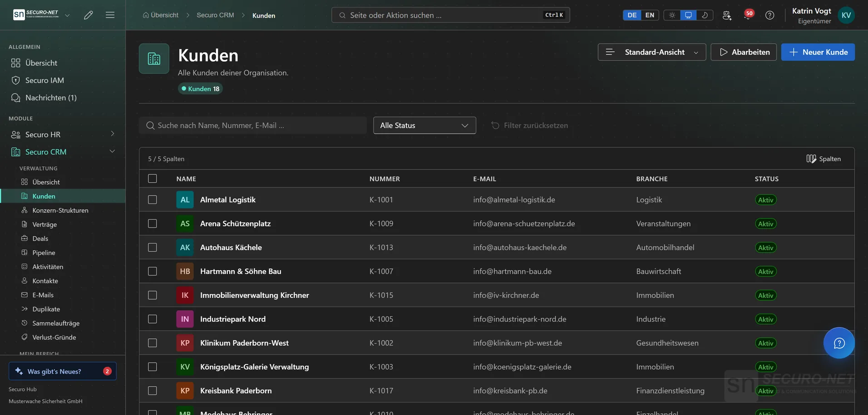
Task: Click the HB avatar for Hartmann & Söhne Bau
Action: (185, 271)
